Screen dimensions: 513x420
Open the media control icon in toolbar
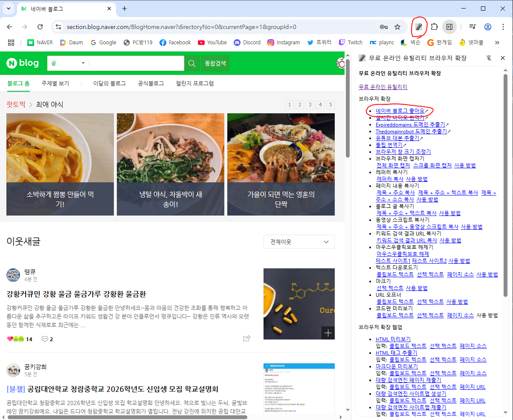click(472, 27)
